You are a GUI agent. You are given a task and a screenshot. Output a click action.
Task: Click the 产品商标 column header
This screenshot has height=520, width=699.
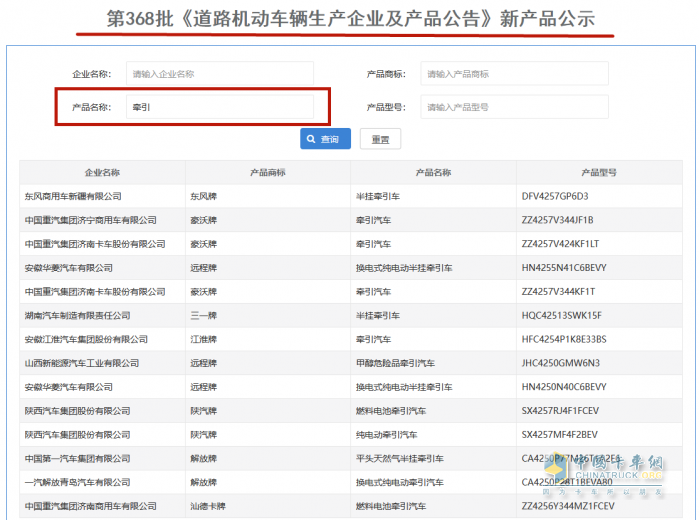[268, 173]
